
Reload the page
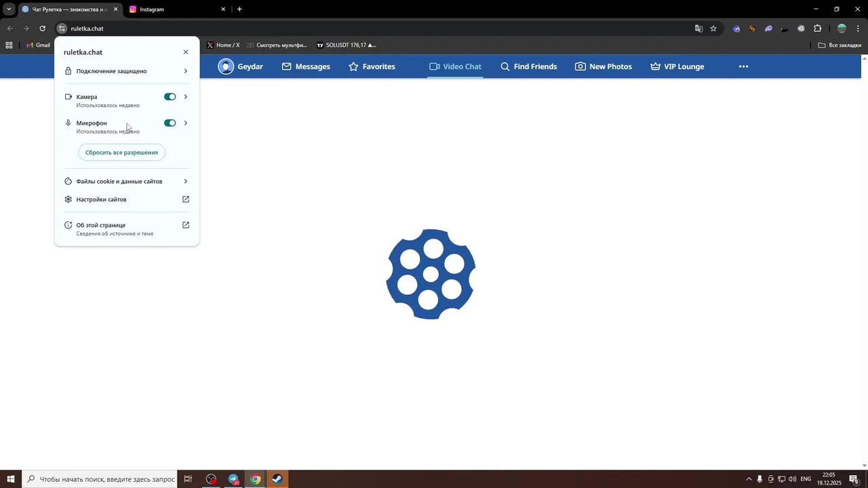pos(42,28)
